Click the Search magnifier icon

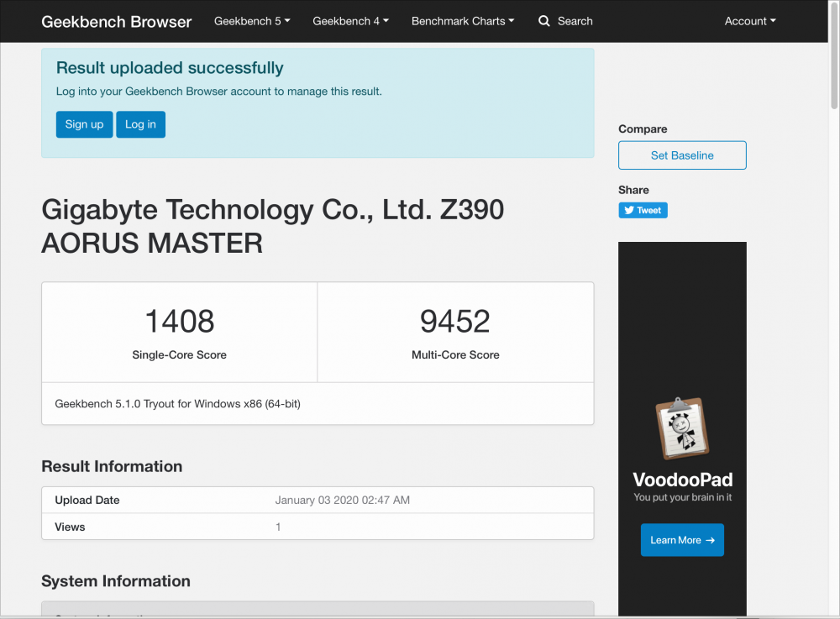tap(543, 21)
